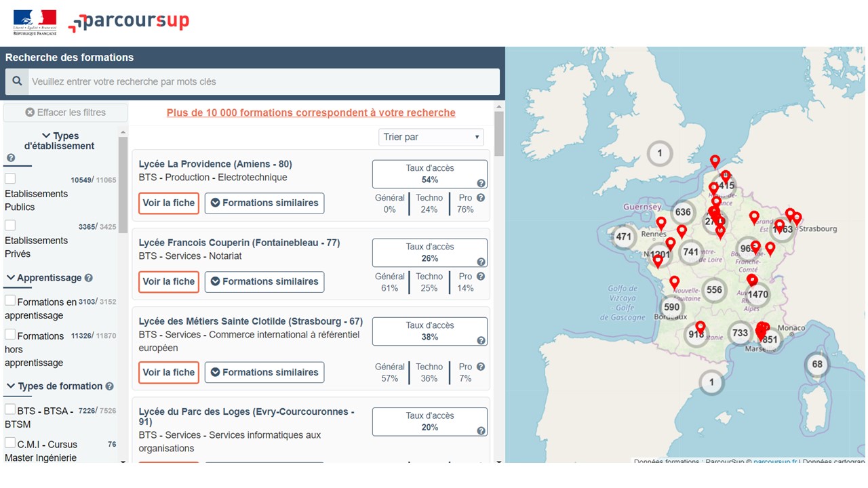Click Effacer les filtres button
This screenshot has width=868, height=488.
65,113
